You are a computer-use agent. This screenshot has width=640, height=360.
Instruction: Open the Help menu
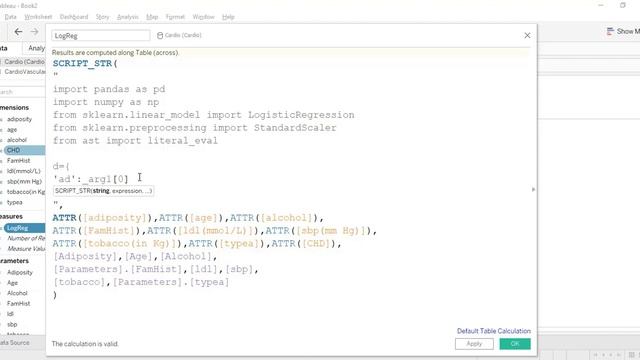[x=228, y=17]
